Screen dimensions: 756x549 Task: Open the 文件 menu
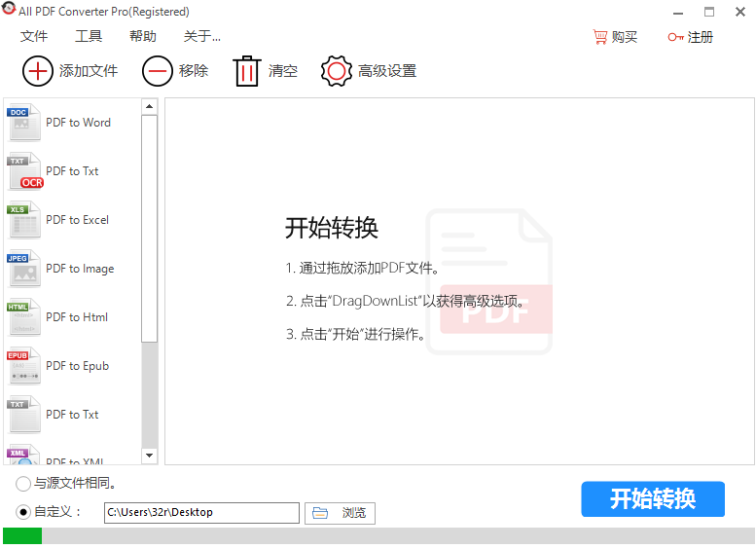tap(34, 37)
